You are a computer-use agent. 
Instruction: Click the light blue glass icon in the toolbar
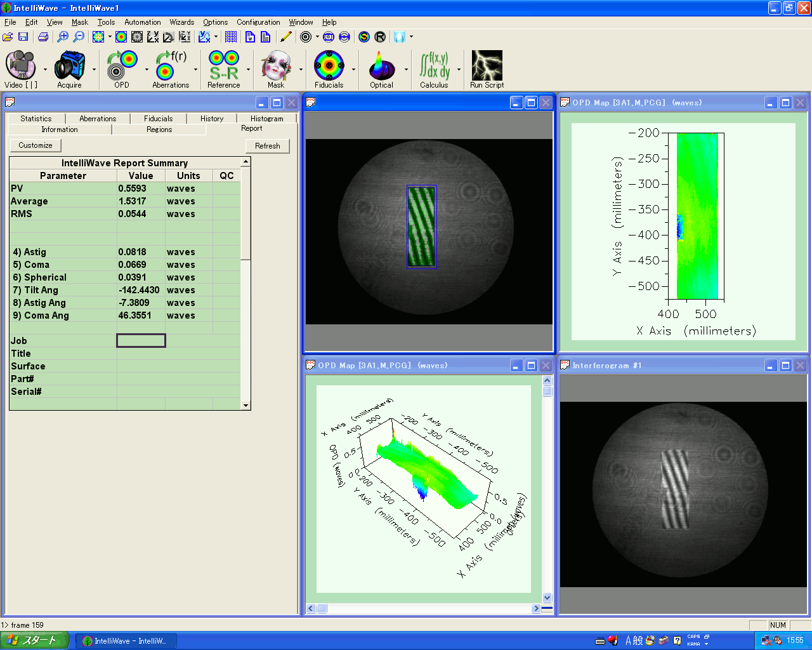(400, 37)
